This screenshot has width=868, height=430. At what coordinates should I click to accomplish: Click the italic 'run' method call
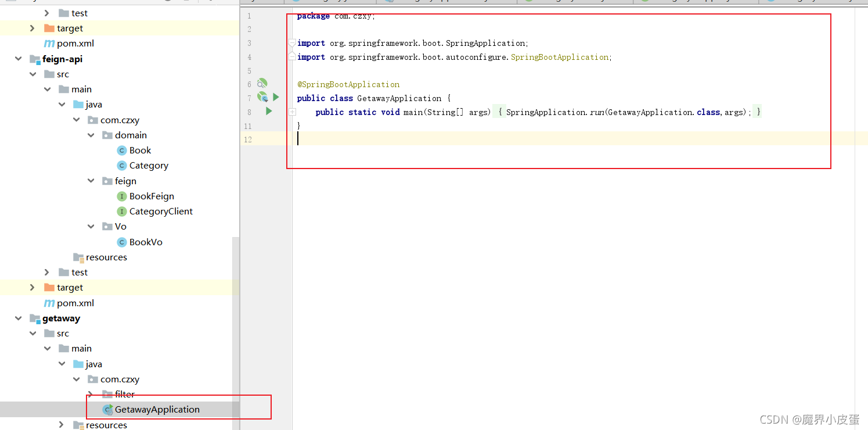click(597, 112)
